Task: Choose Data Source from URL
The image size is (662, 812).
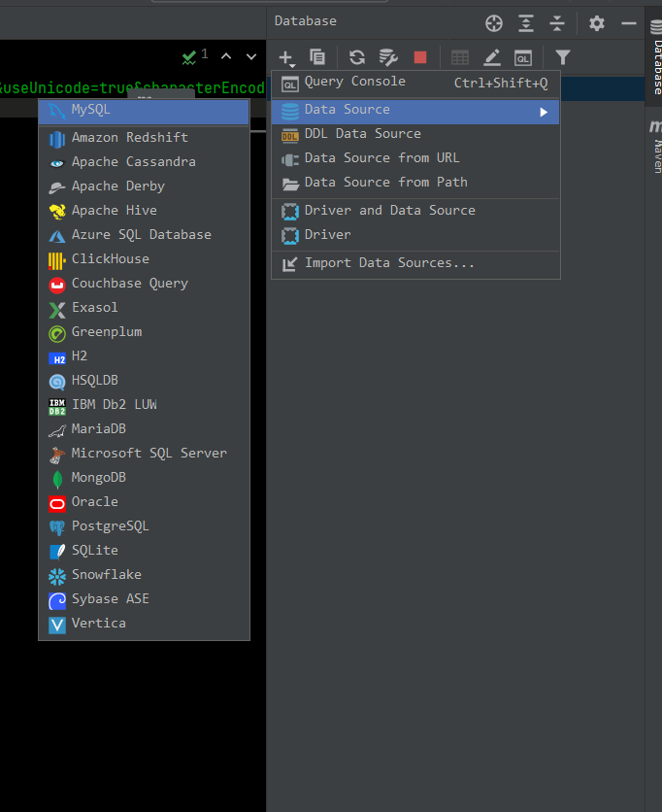Action: [x=415, y=158]
